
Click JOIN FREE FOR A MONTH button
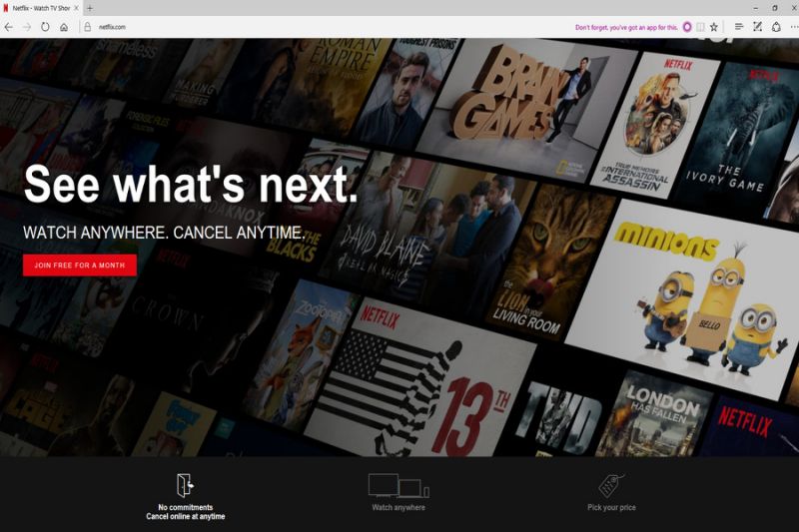tap(80, 266)
